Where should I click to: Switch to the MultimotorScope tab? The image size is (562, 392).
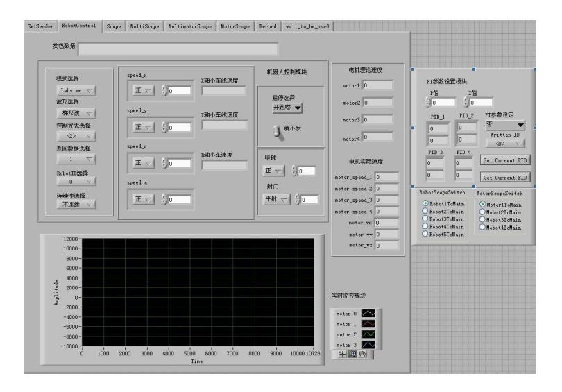[190, 26]
